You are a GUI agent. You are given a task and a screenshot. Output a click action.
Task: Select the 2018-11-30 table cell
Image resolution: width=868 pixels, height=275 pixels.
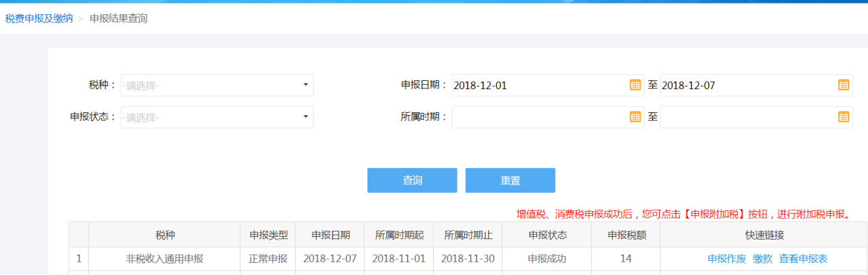468,259
